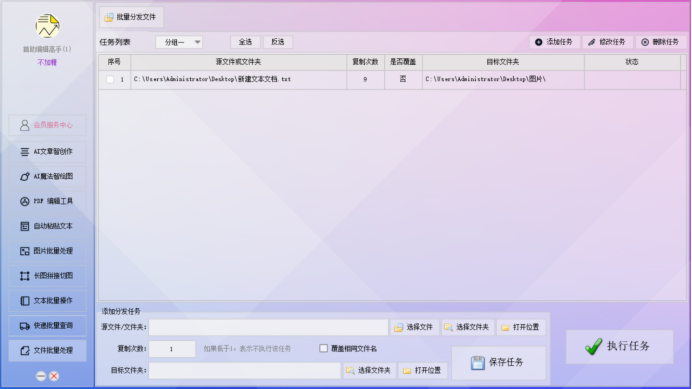This screenshot has height=389, width=692.
Task: Open the 图片批量处理 module
Action: pos(47,251)
